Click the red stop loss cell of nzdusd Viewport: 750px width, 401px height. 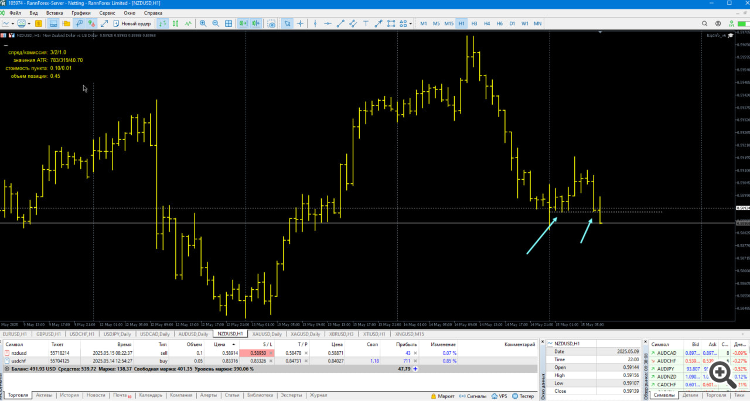click(x=257, y=353)
